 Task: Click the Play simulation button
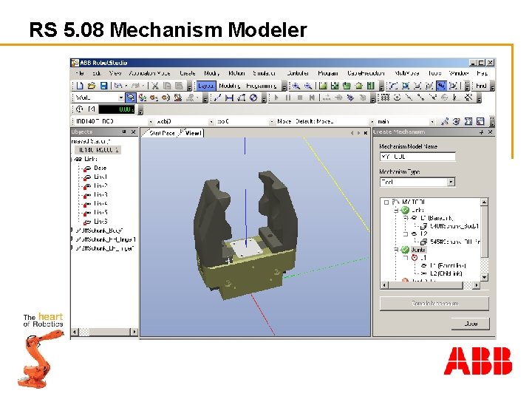(x=276, y=98)
